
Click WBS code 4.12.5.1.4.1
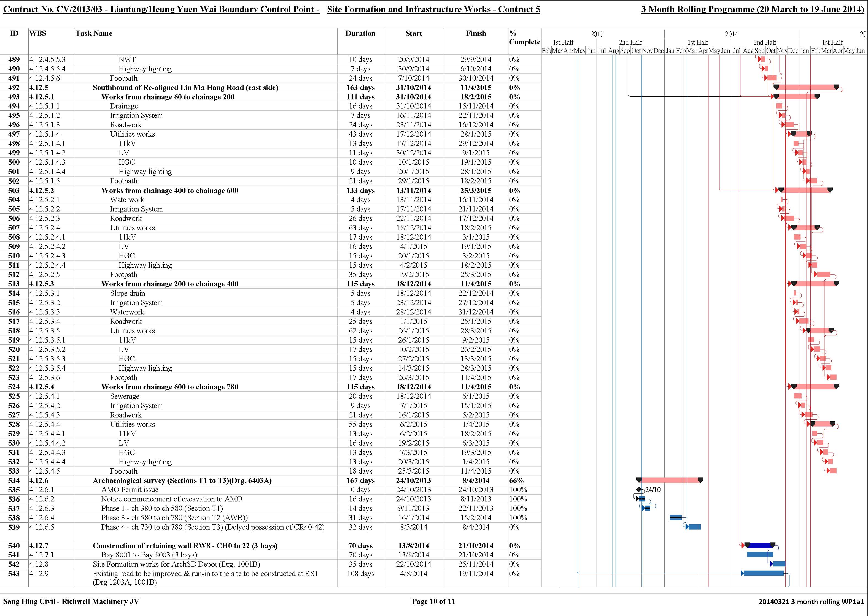(47, 143)
